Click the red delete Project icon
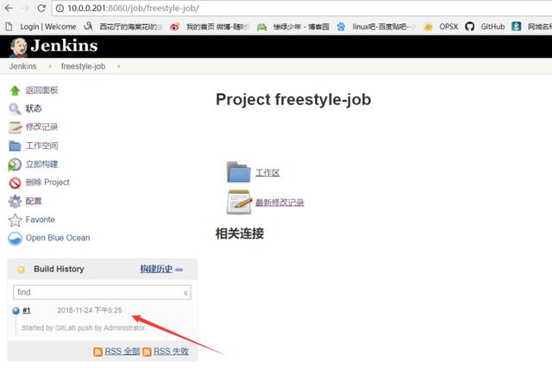552x392 pixels. [x=15, y=183]
